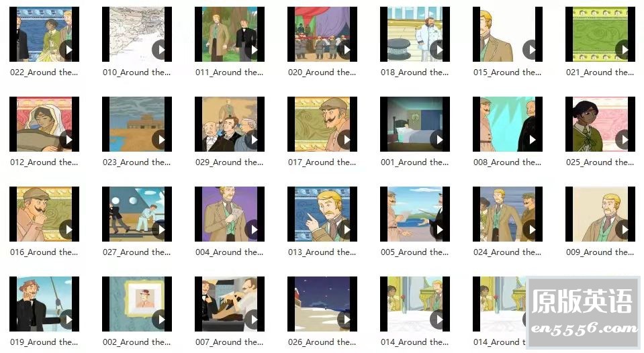644x353 pixels.
Task: Open the 019_Around the thumbnail
Action: click(44, 304)
